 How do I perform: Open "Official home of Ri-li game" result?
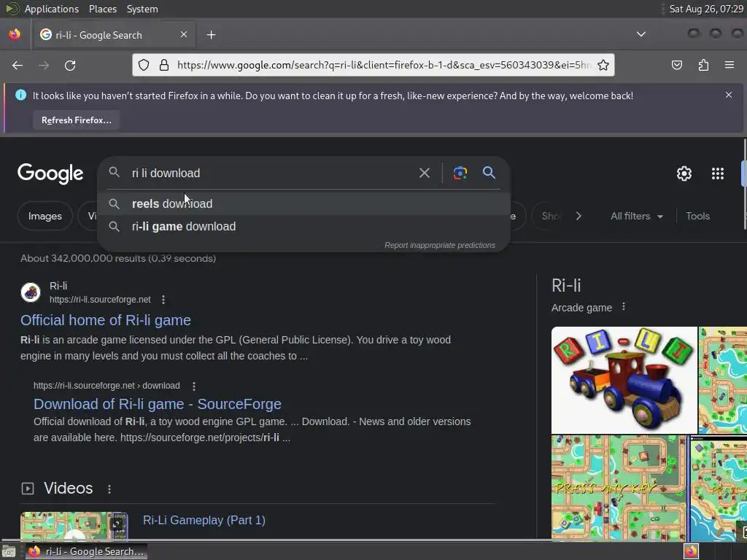[105, 320]
